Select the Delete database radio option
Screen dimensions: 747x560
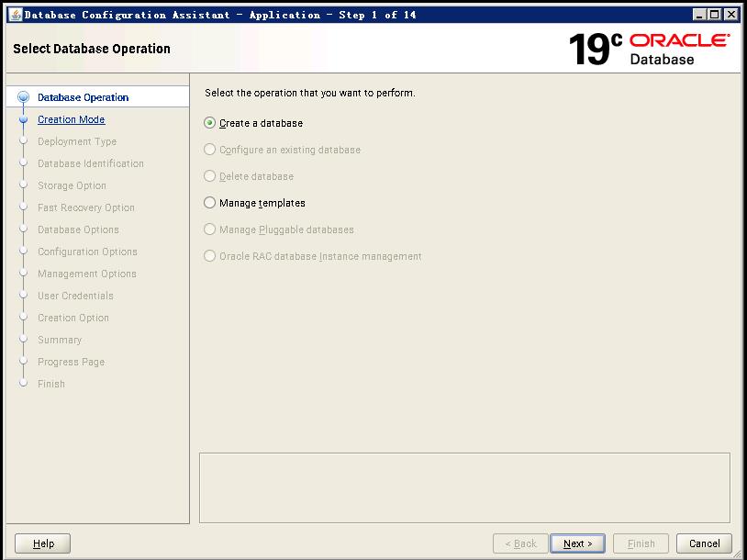pyautogui.click(x=209, y=176)
